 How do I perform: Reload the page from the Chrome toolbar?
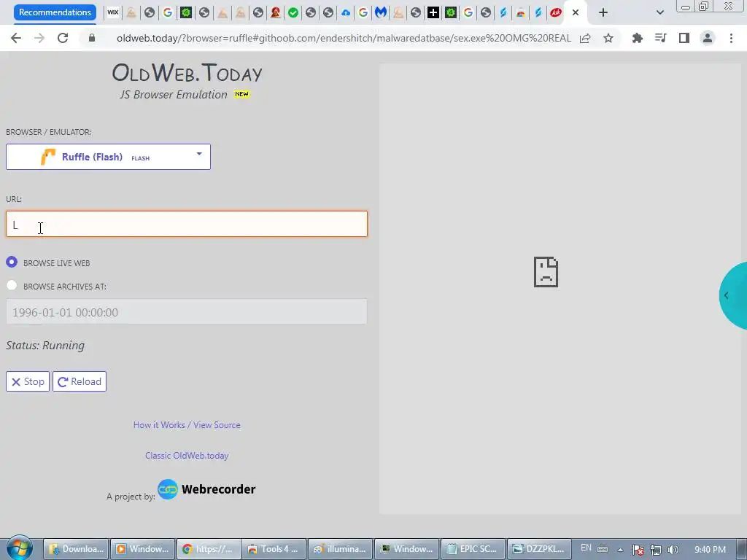[x=63, y=38]
